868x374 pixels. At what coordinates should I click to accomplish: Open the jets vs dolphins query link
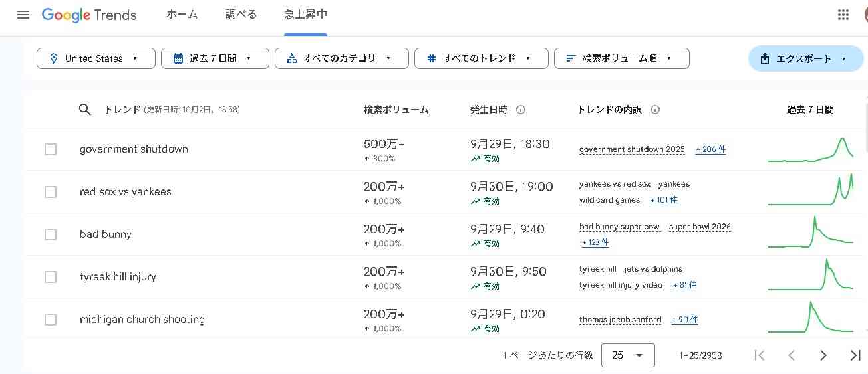click(653, 269)
